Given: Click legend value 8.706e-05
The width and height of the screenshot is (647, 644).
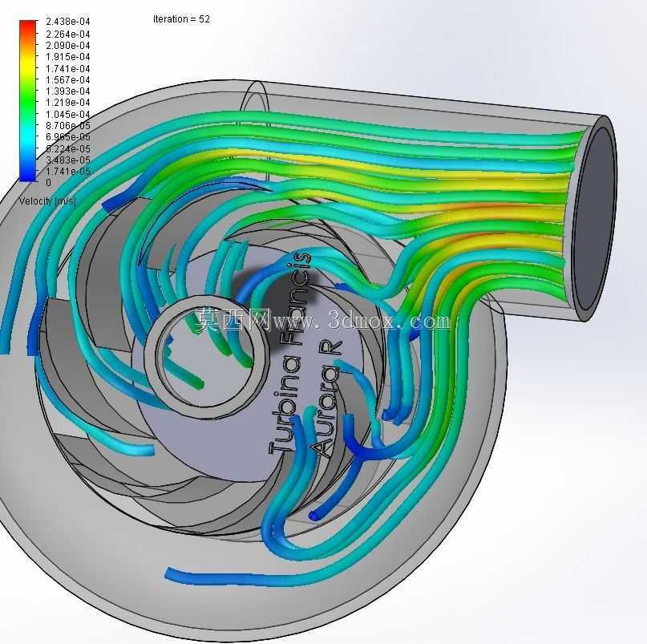Looking at the screenshot, I should click(x=67, y=125).
